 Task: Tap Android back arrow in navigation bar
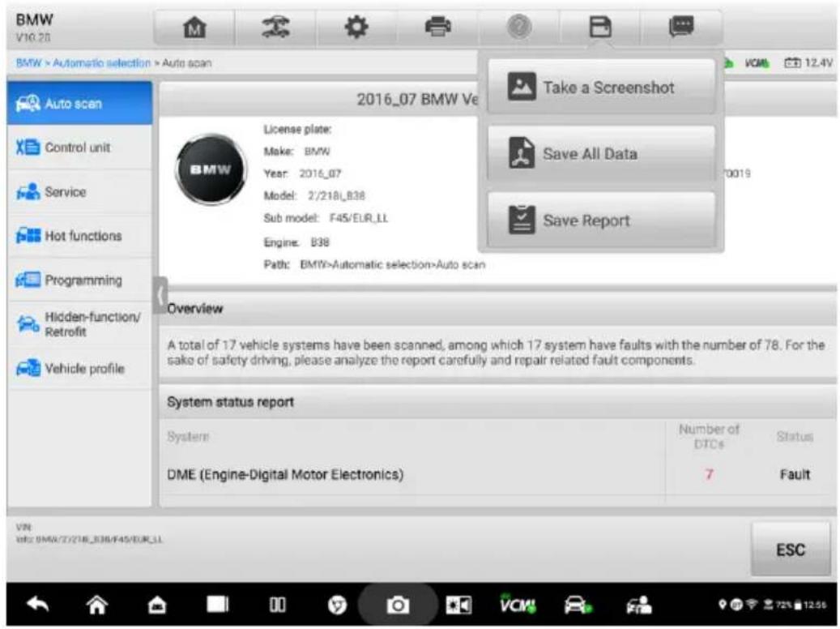(37, 605)
